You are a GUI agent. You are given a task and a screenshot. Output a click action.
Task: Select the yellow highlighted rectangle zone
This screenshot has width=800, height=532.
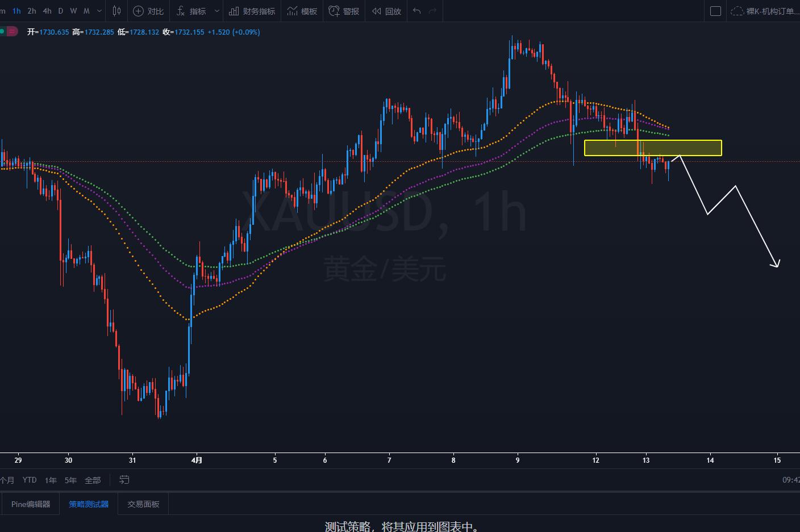click(x=653, y=148)
